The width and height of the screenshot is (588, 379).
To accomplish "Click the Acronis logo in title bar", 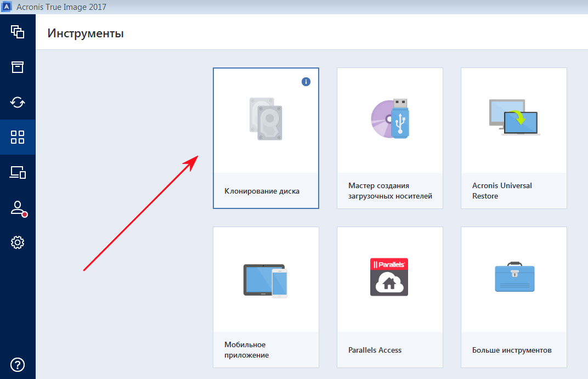I will click(7, 7).
